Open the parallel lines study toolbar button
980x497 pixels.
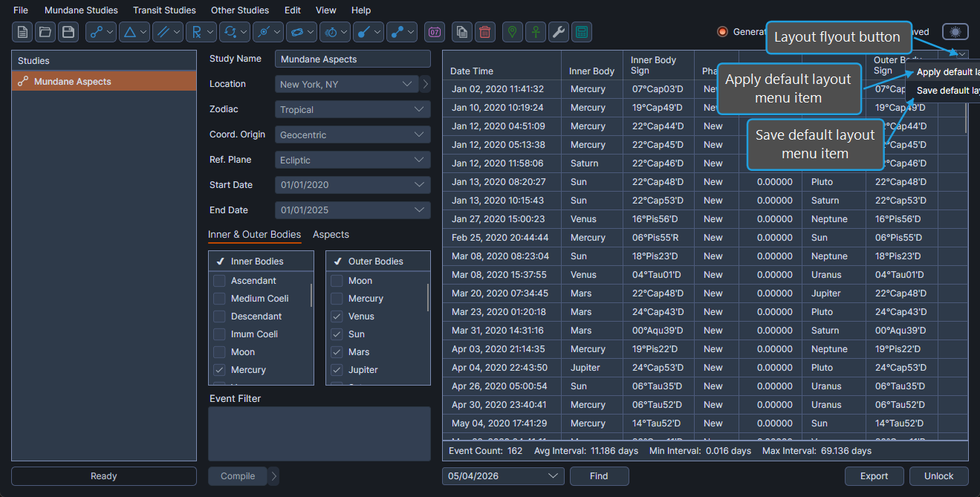(x=168, y=32)
